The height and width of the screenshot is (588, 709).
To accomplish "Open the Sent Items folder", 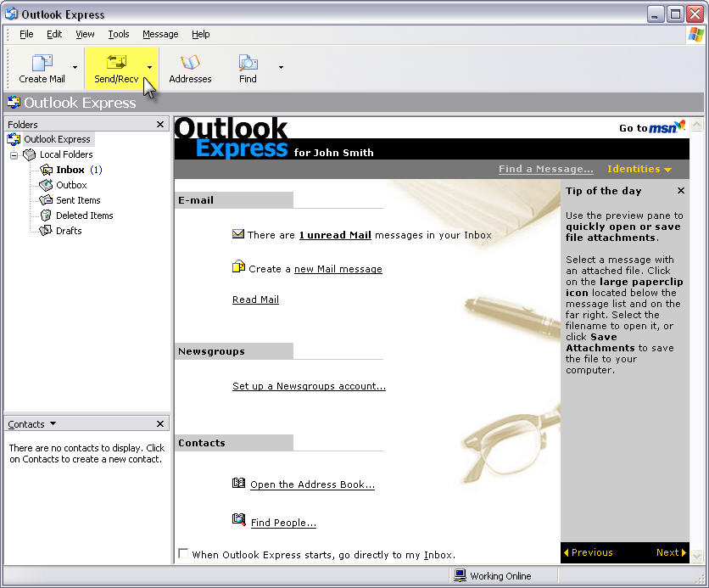I will [78, 200].
